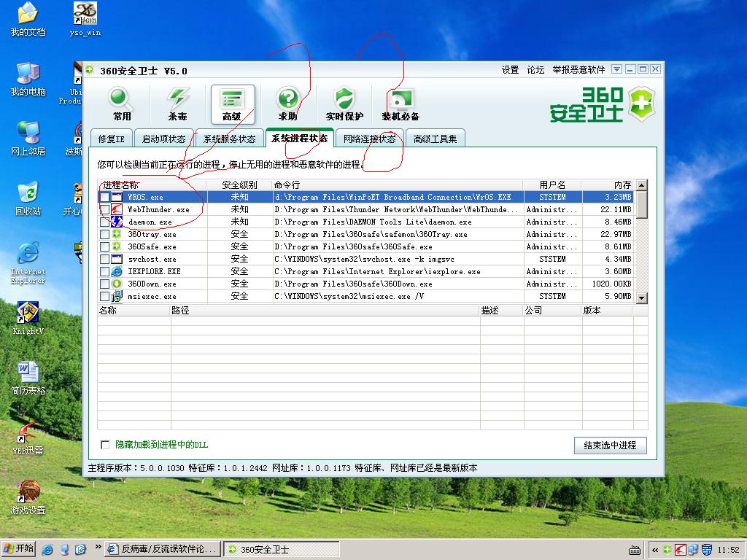Viewport: 747px width, 560px height.
Task: Click the Internet Explorer quick launch icon
Action: tap(47, 550)
